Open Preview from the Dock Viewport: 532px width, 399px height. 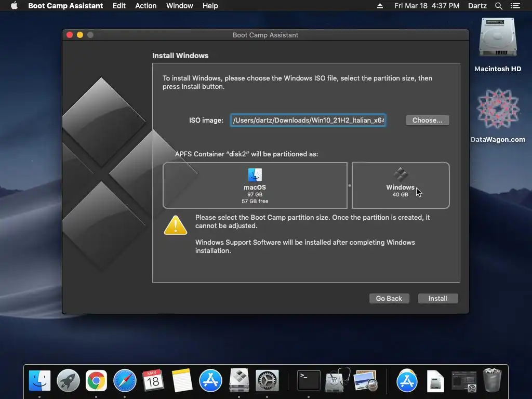tap(365, 380)
